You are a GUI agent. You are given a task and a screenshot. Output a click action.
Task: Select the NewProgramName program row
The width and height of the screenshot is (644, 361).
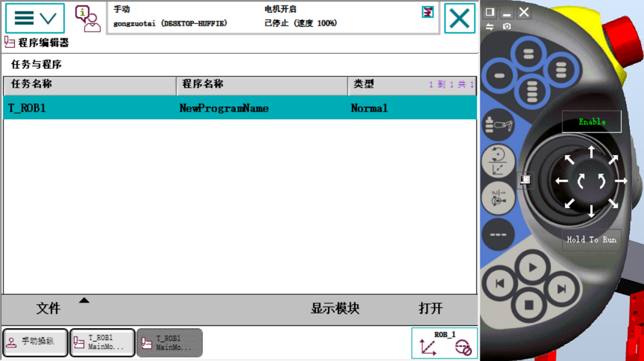223,108
